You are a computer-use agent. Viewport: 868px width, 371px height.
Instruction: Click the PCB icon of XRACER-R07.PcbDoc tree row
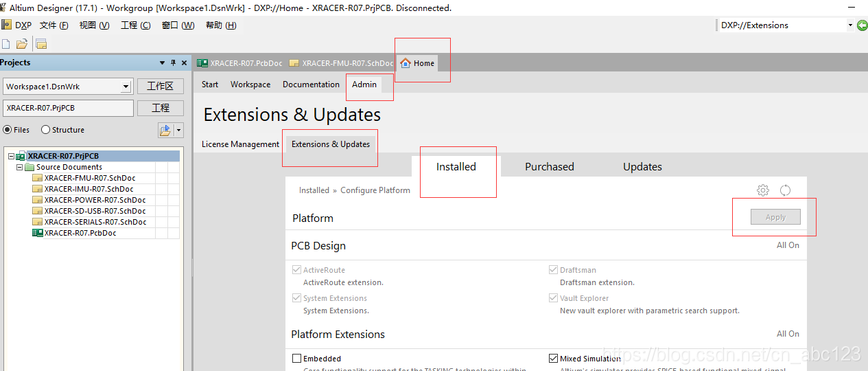pyautogui.click(x=38, y=233)
